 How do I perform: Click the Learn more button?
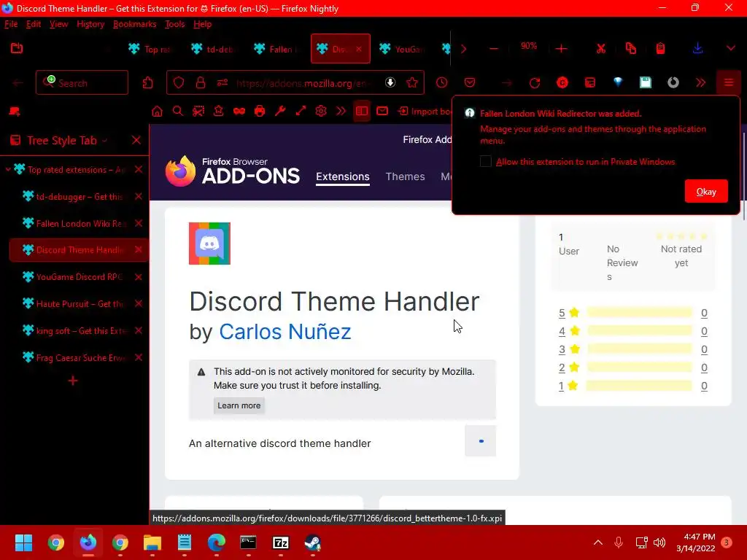[239, 405]
